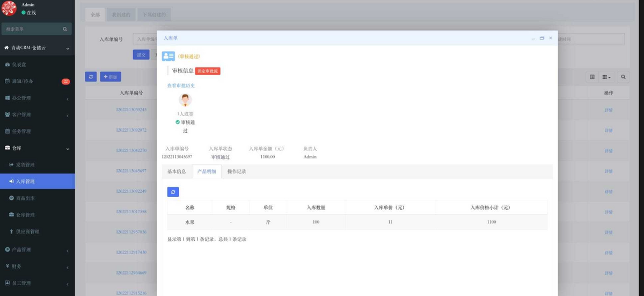The image size is (644, 296).
Task: Click the red 22 notification badge
Action: (x=65, y=82)
